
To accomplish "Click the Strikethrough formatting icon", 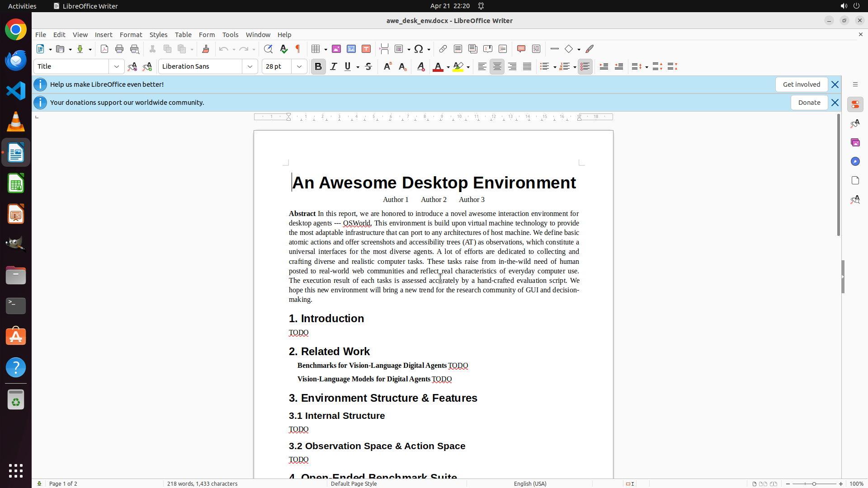I will pos(368,66).
